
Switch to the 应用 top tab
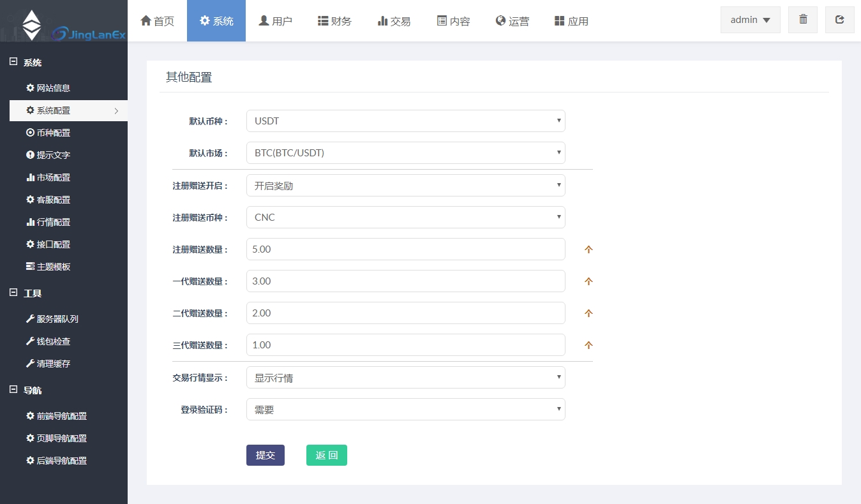coord(571,21)
